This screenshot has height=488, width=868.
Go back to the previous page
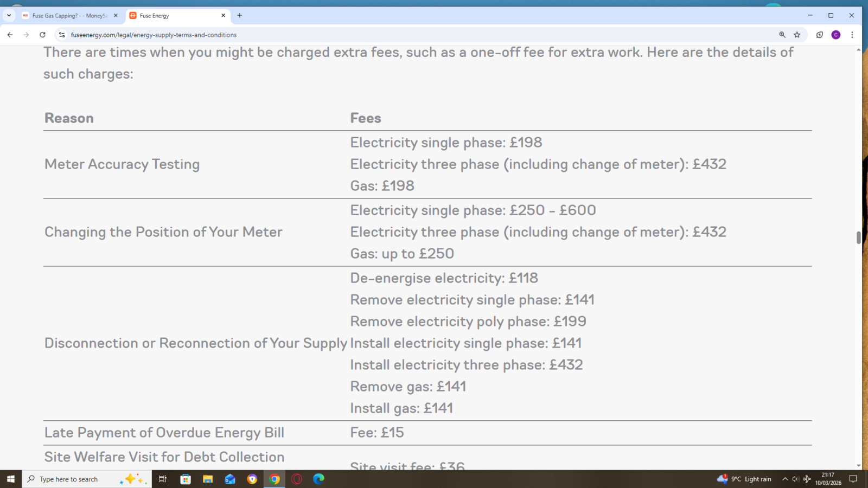tap(10, 35)
